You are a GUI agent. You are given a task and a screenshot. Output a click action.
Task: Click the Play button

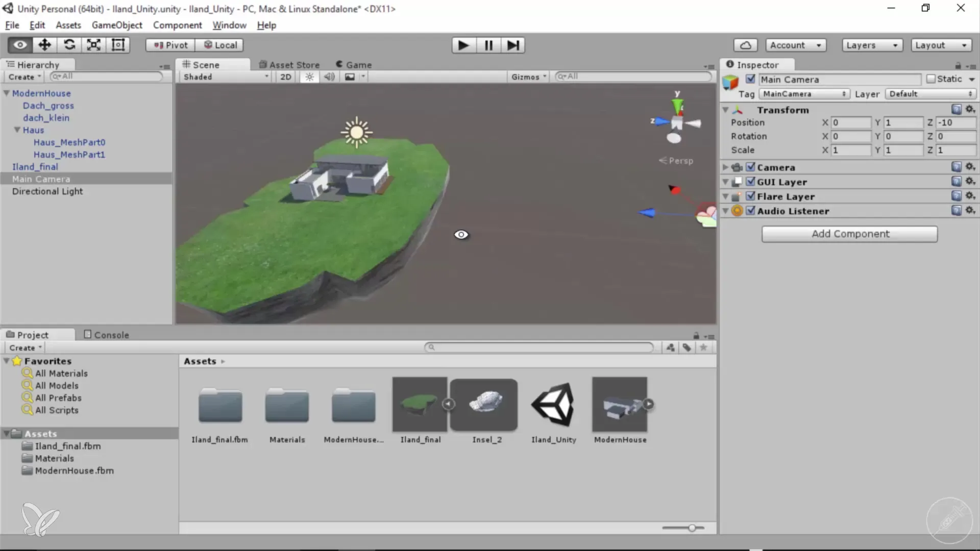click(463, 45)
